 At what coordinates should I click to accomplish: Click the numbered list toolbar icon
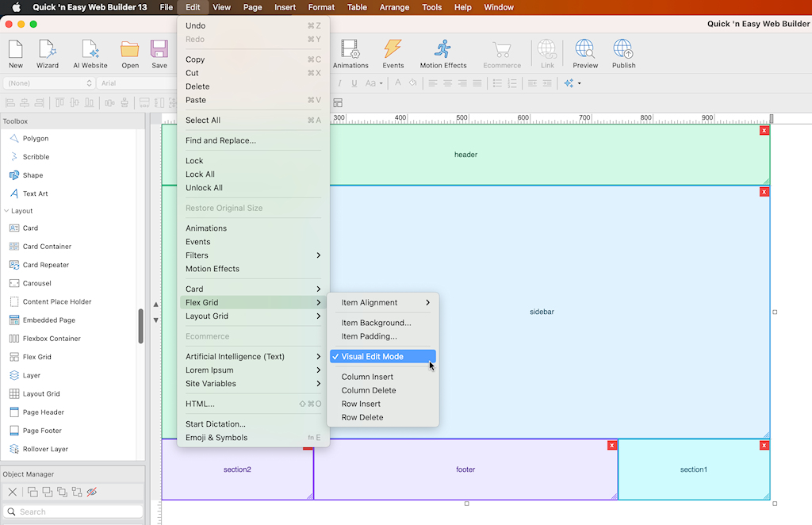point(511,82)
